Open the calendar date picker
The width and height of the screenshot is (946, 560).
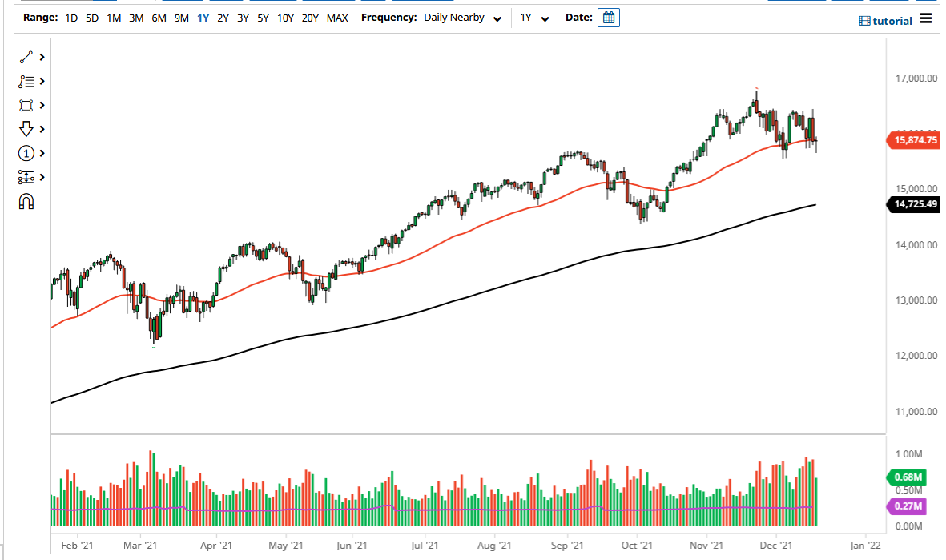608,17
